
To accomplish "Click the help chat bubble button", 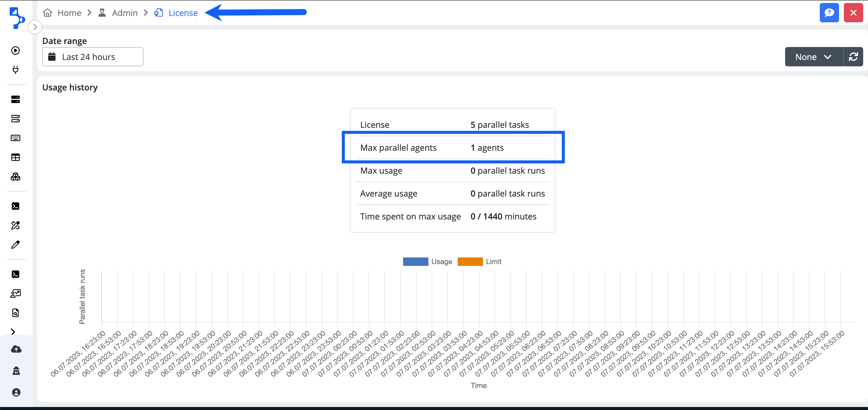I will click(829, 13).
